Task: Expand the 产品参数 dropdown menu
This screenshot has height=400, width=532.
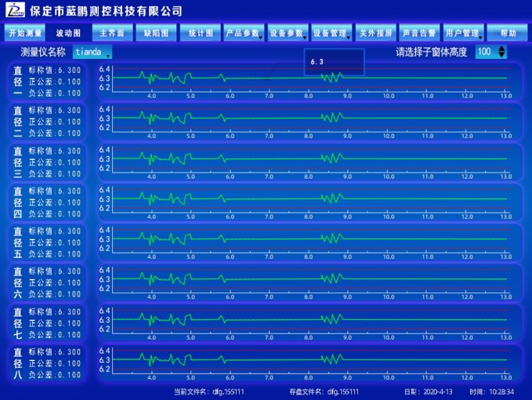Action: [x=244, y=34]
